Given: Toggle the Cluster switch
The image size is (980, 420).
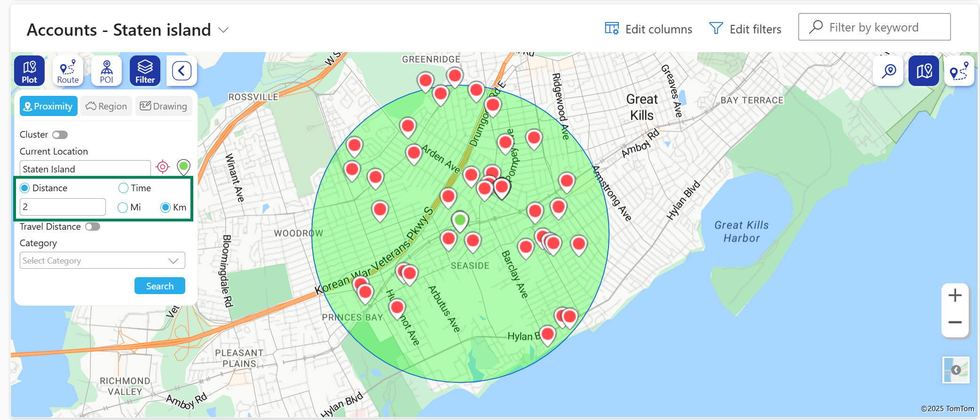Looking at the screenshot, I should [60, 135].
